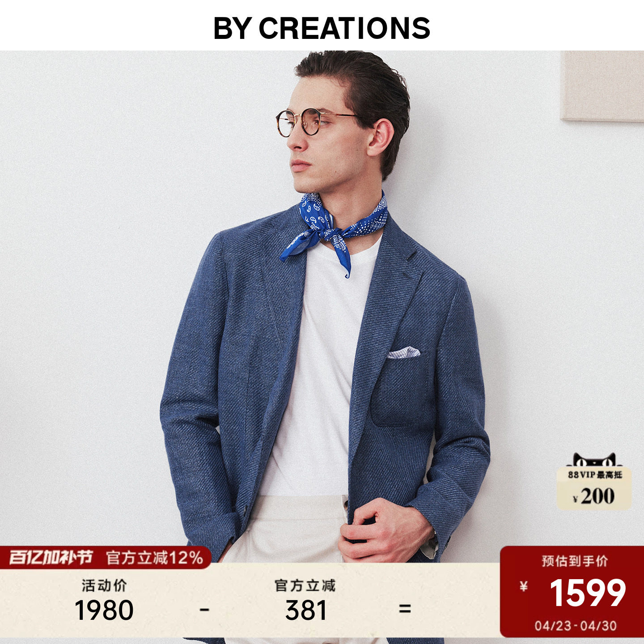This screenshot has width=644, height=644.
Task: Click the 活动价 1980 price figure
Action: (104, 610)
